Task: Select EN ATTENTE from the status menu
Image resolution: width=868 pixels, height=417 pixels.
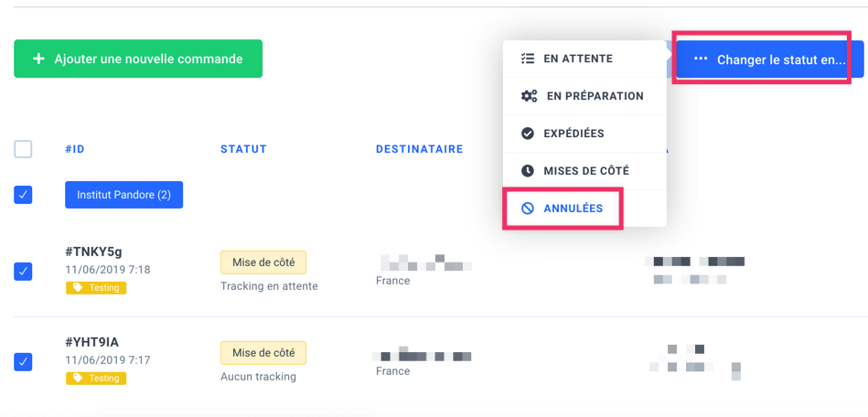Action: tap(578, 59)
